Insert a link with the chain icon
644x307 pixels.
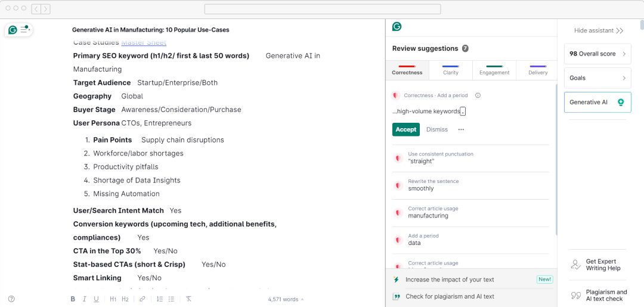tap(142, 299)
